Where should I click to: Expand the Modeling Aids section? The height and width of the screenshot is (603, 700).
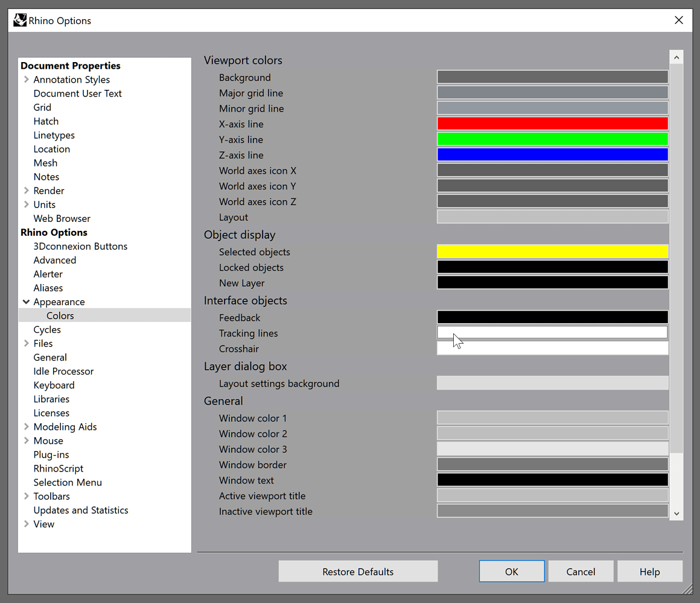pos(26,426)
